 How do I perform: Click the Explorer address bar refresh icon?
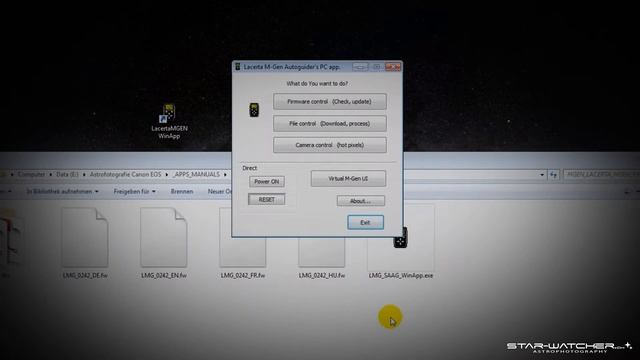click(553, 175)
